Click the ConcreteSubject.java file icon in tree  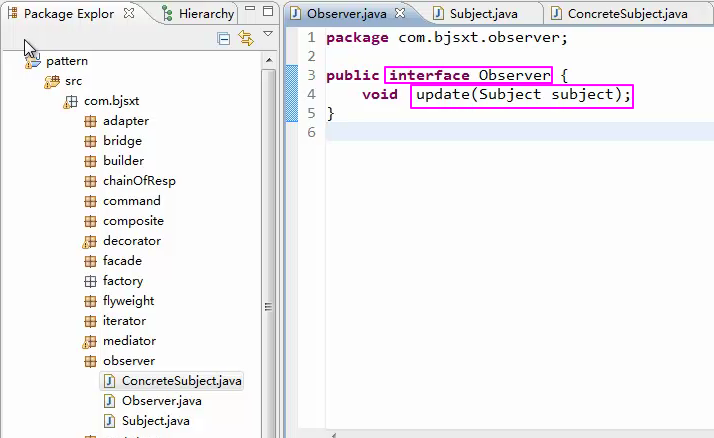[109, 381]
